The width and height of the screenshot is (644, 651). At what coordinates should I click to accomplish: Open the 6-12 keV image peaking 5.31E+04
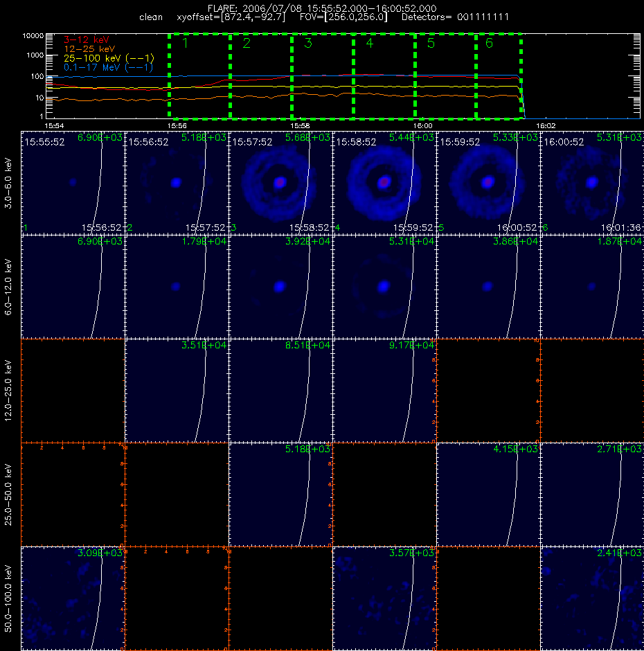(384, 287)
